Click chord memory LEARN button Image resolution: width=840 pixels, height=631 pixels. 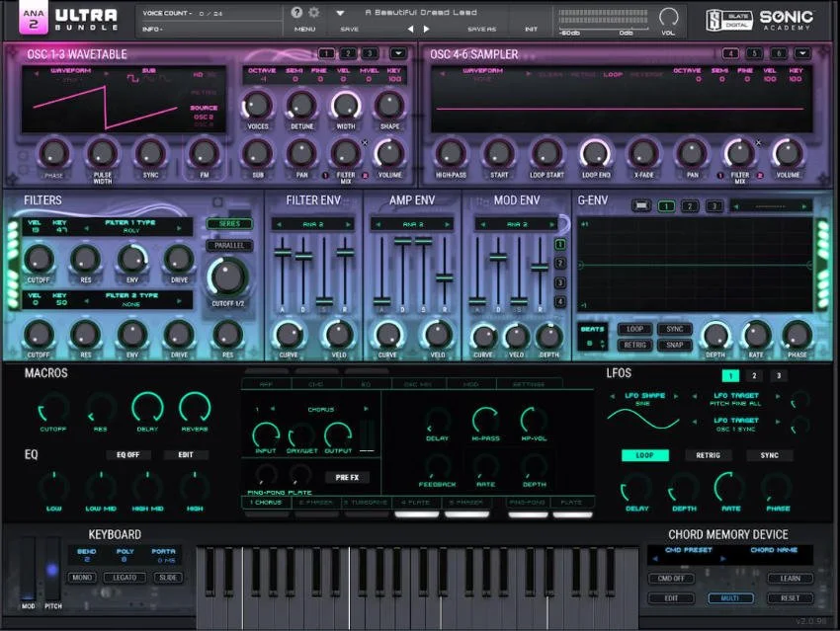tap(790, 579)
